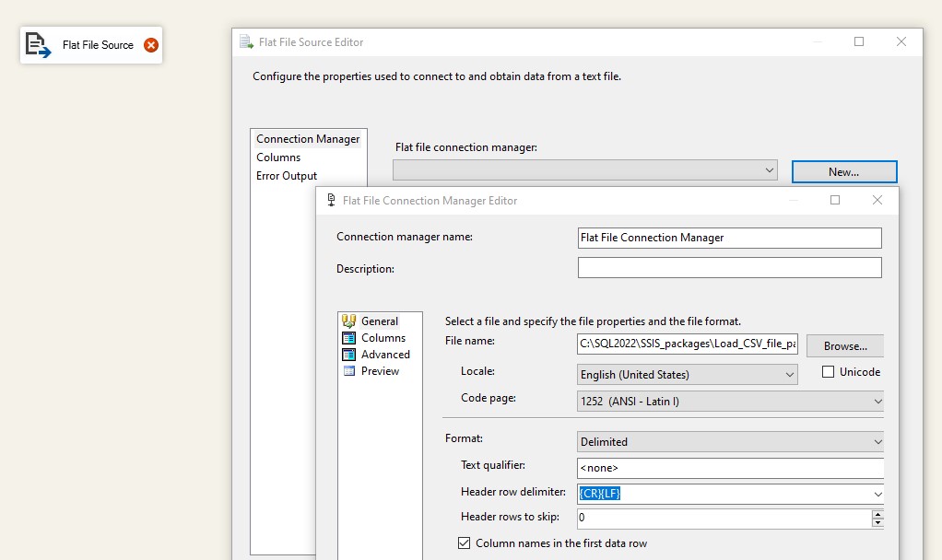The image size is (942, 560).
Task: Click the document icon beside Columns in Advanced list
Action: [350, 338]
